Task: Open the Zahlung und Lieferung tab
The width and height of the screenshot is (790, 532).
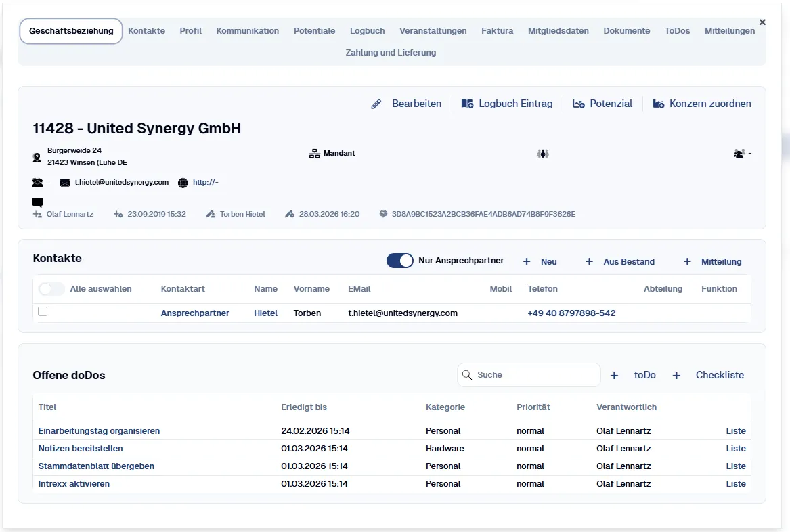Action: 391,52
